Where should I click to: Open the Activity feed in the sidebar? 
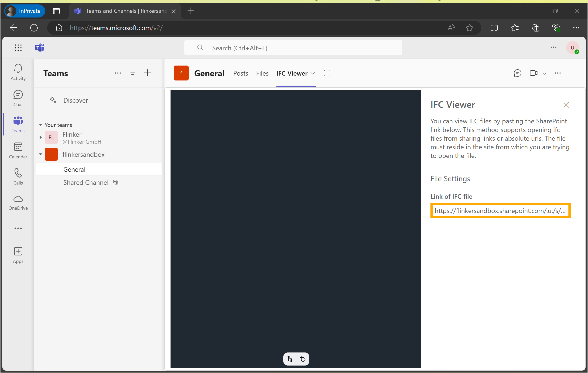[x=18, y=72]
